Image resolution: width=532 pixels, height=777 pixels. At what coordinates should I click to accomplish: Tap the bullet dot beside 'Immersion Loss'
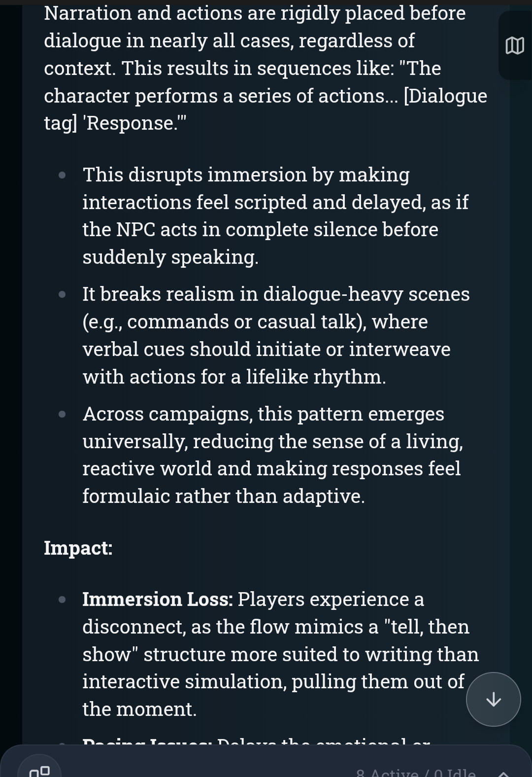(62, 600)
